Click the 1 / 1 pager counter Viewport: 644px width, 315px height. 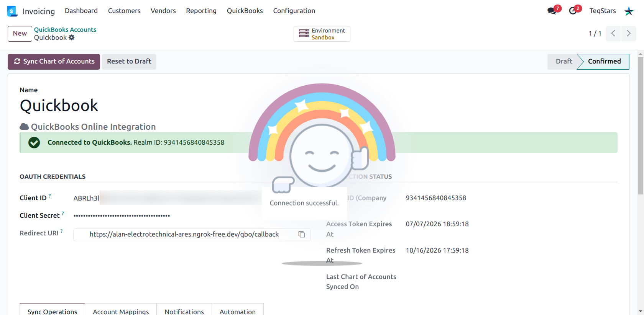(x=595, y=33)
